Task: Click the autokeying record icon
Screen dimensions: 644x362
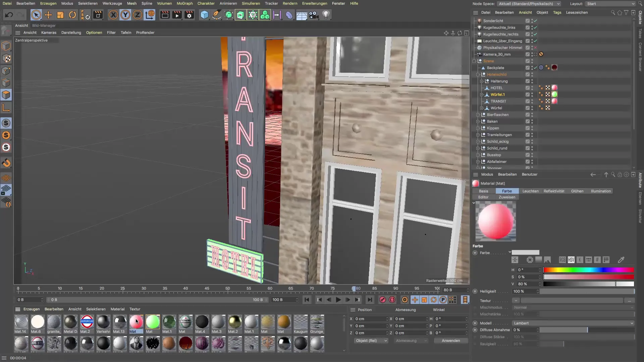Action: coord(392,300)
